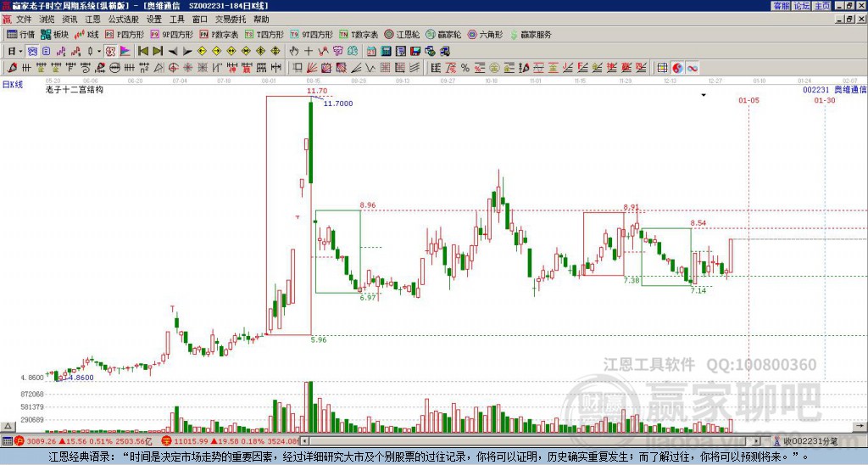Viewport: 868px width, 465px height.
Task: Click the black right arrow icon
Action: (x=187, y=52)
